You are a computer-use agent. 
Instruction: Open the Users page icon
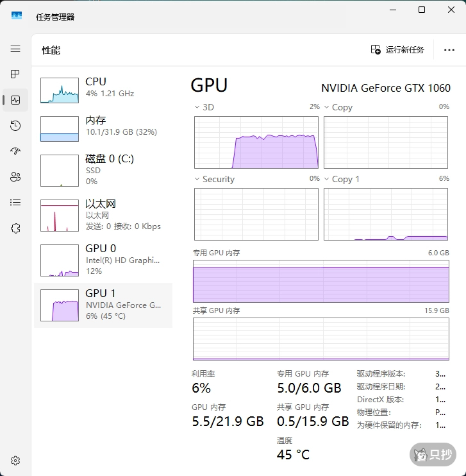coord(15,177)
